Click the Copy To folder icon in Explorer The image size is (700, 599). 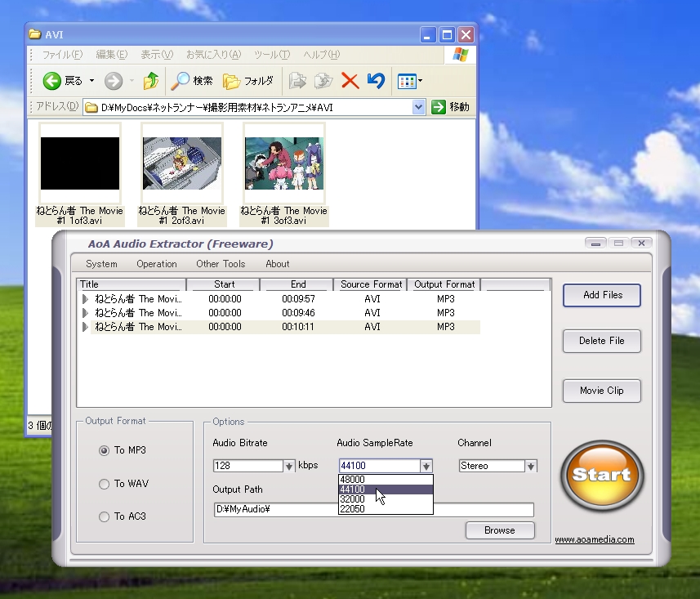point(323,81)
